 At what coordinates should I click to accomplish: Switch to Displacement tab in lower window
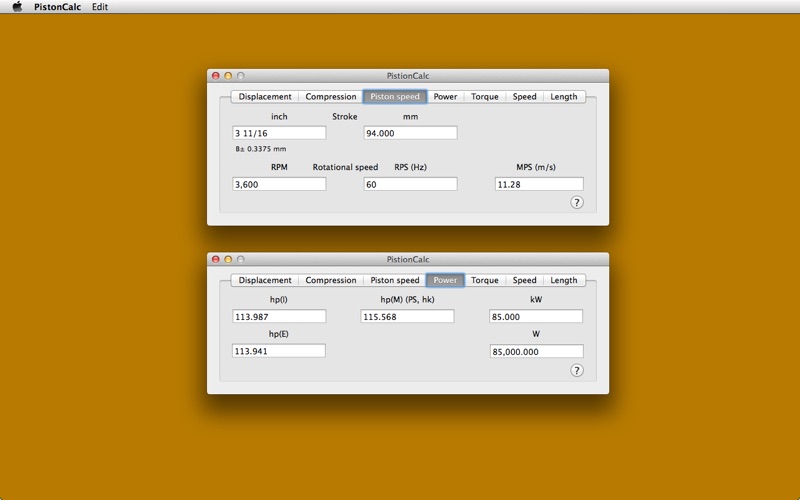tap(265, 280)
